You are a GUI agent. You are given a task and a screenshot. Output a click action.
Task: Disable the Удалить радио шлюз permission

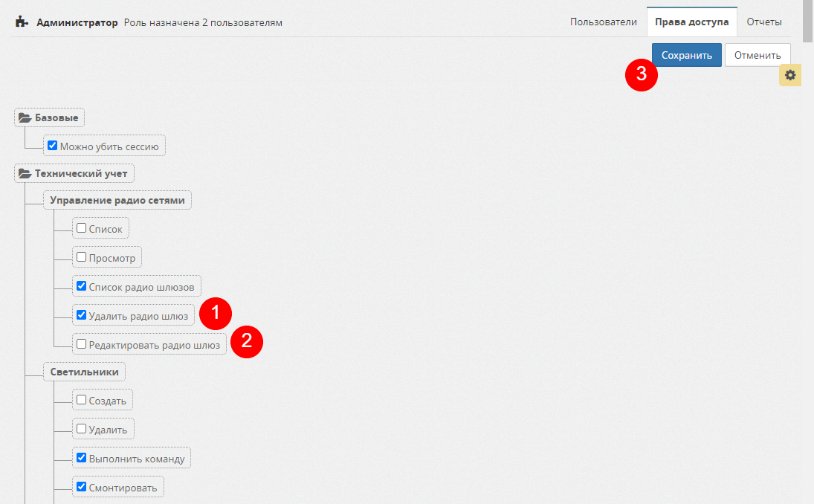(x=82, y=314)
